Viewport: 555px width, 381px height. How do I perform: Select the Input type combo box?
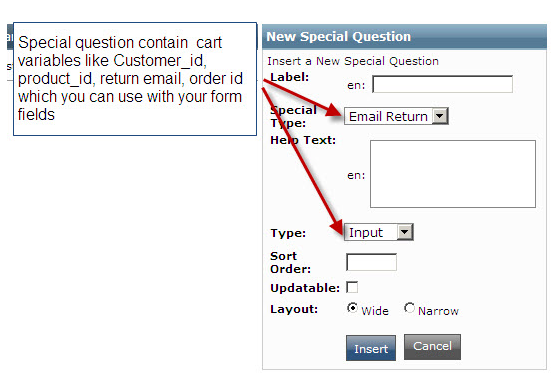point(379,232)
